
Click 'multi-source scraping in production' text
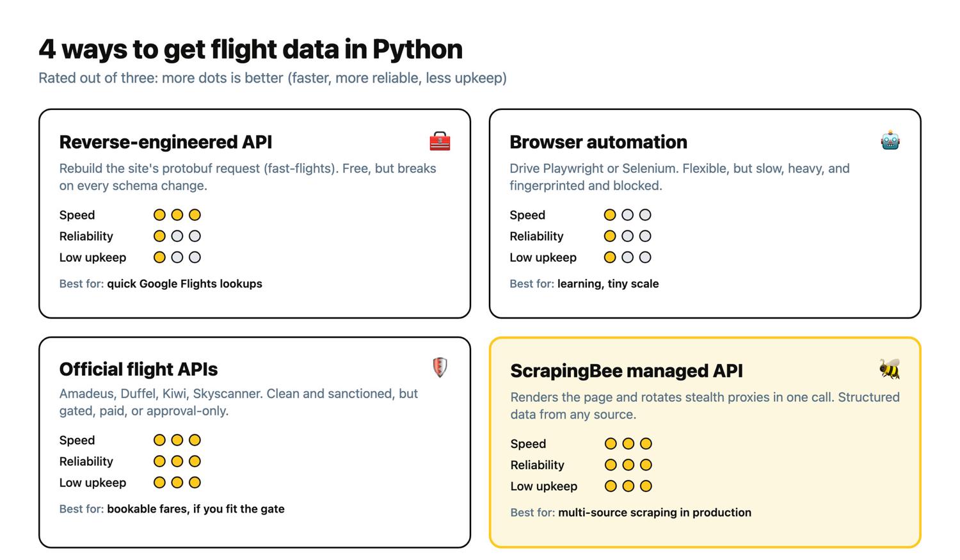click(655, 512)
